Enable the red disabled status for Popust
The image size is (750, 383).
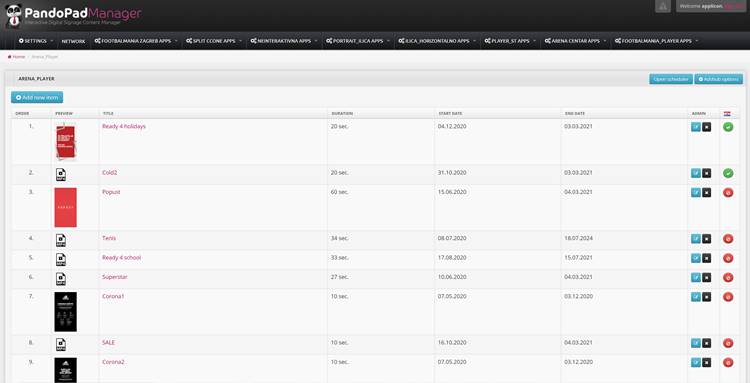(728, 193)
